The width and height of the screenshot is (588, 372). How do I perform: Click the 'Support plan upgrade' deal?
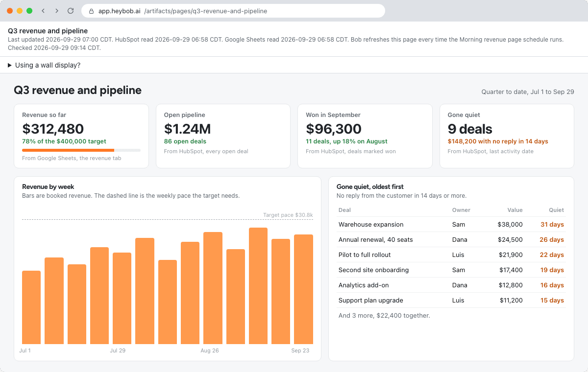pyautogui.click(x=370, y=300)
